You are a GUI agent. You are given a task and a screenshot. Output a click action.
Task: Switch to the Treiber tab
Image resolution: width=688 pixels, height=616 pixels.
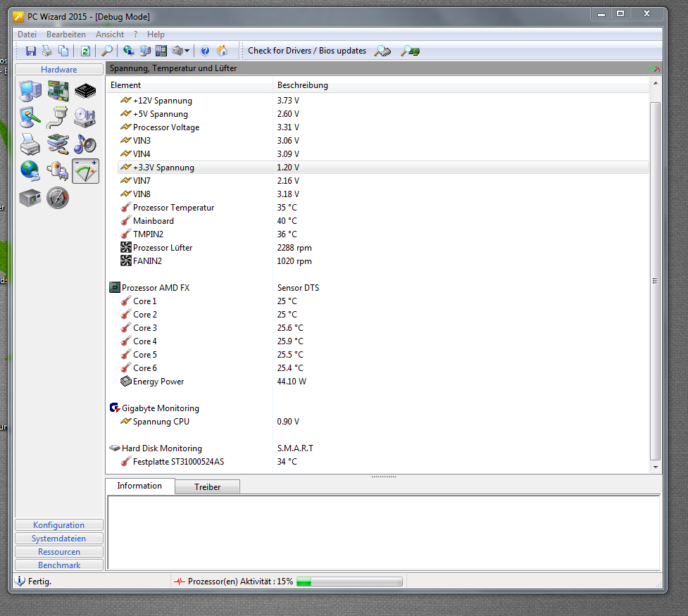[x=208, y=487]
